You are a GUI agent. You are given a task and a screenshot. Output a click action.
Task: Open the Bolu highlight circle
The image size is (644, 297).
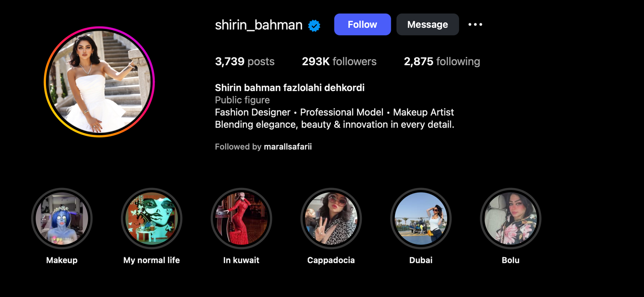click(511, 219)
